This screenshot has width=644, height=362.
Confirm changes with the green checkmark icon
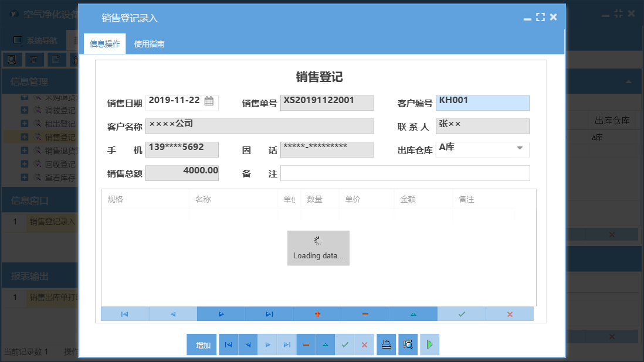pos(461,314)
